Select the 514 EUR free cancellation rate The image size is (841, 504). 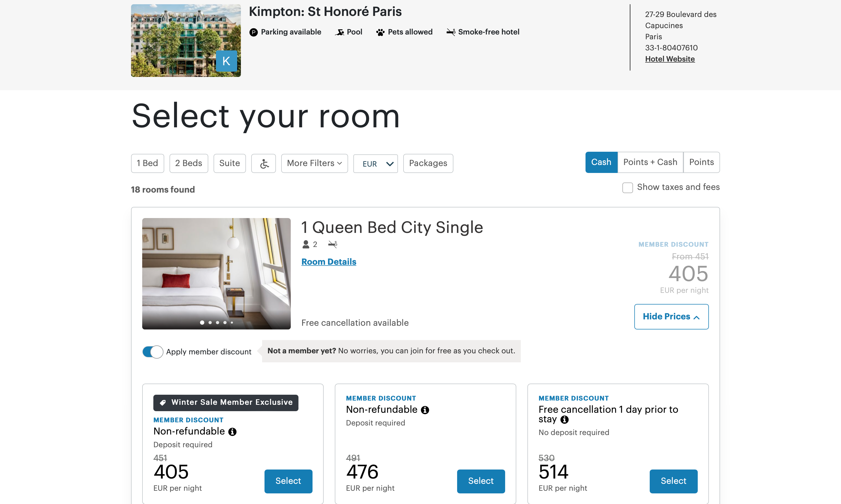pos(673,481)
